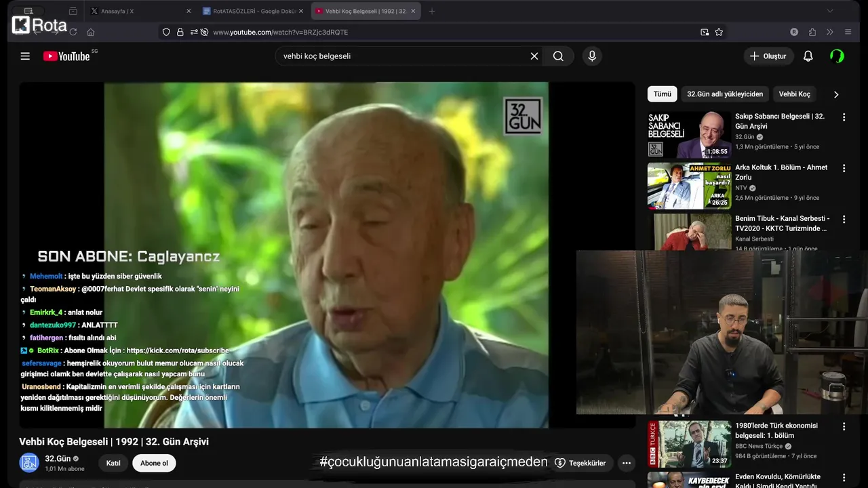Image resolution: width=868 pixels, height=488 pixels.
Task: Click the Katıl join button
Action: pyautogui.click(x=113, y=464)
